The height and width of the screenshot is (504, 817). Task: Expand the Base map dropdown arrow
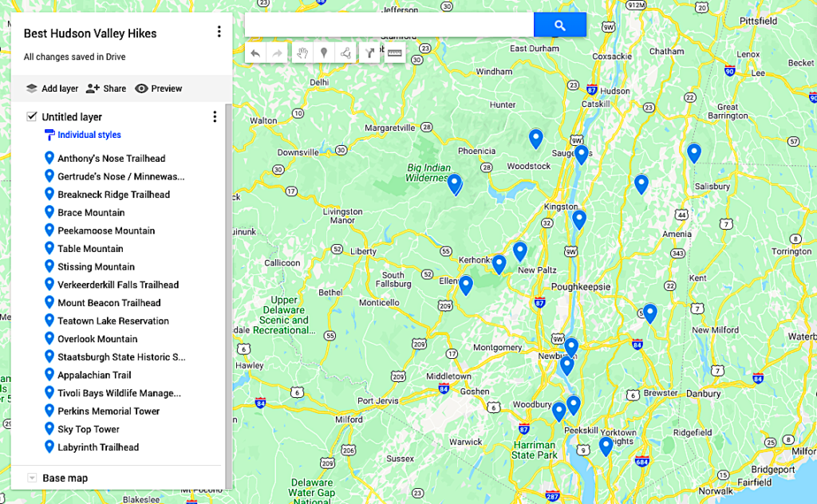point(32,478)
